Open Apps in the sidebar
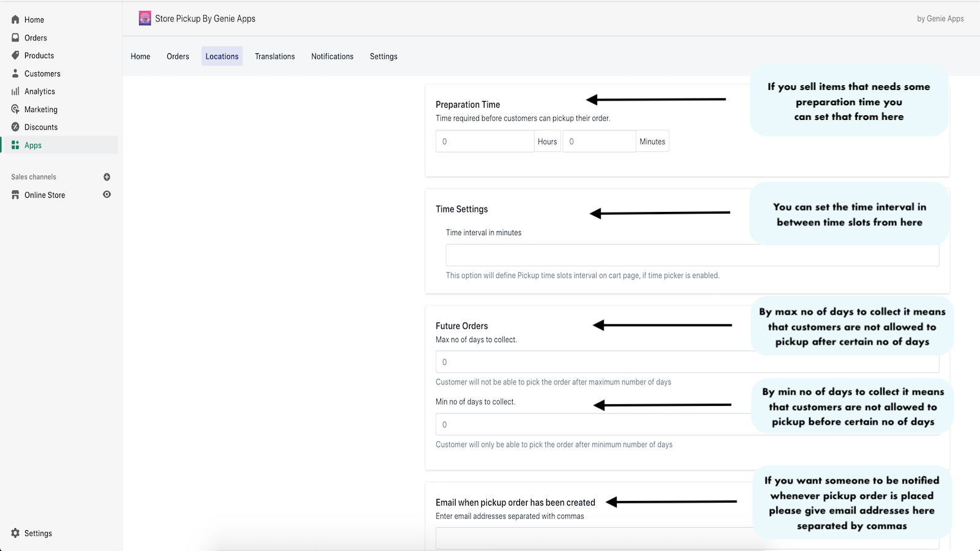 point(33,145)
